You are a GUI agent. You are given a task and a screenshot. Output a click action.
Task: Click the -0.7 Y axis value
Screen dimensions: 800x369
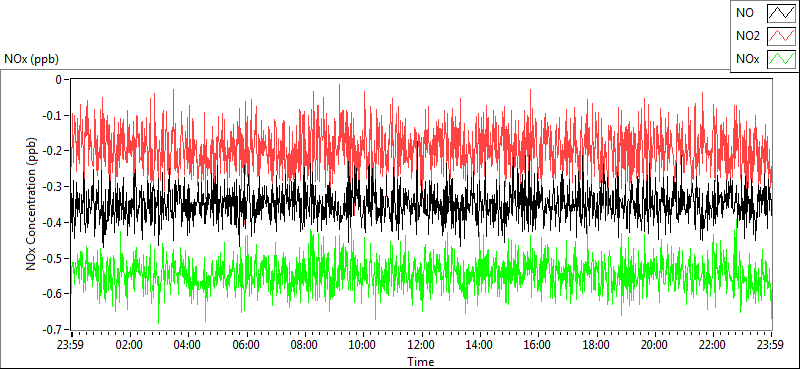pos(53,330)
